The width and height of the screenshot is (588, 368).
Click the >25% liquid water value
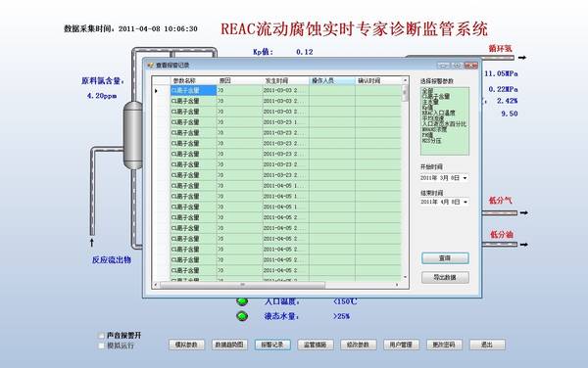click(341, 316)
